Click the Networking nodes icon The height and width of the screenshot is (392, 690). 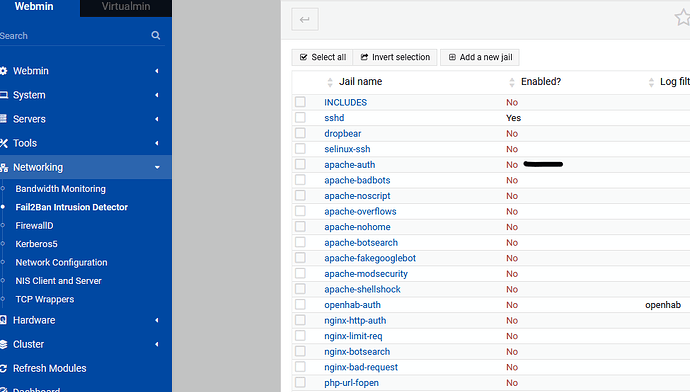click(x=4, y=167)
